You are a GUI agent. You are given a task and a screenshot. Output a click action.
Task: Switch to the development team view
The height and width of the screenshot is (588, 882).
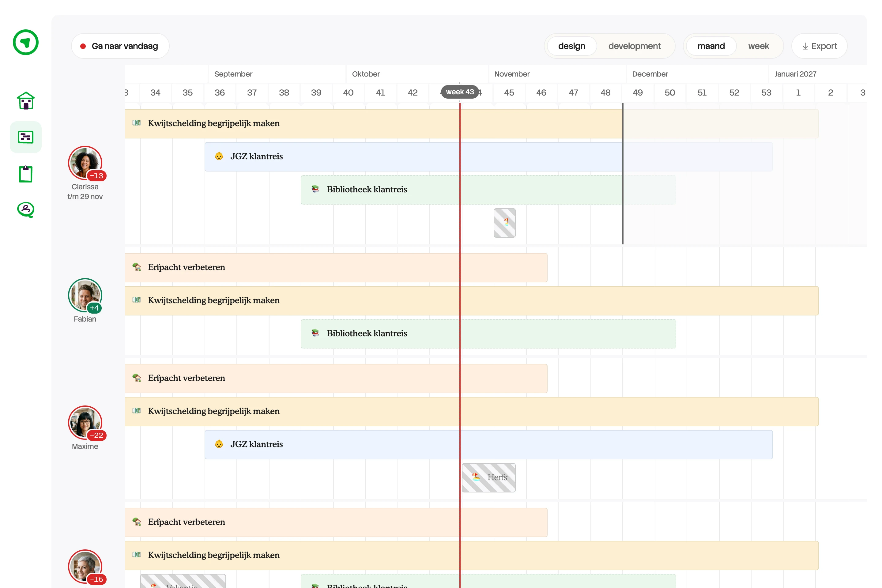(x=634, y=46)
